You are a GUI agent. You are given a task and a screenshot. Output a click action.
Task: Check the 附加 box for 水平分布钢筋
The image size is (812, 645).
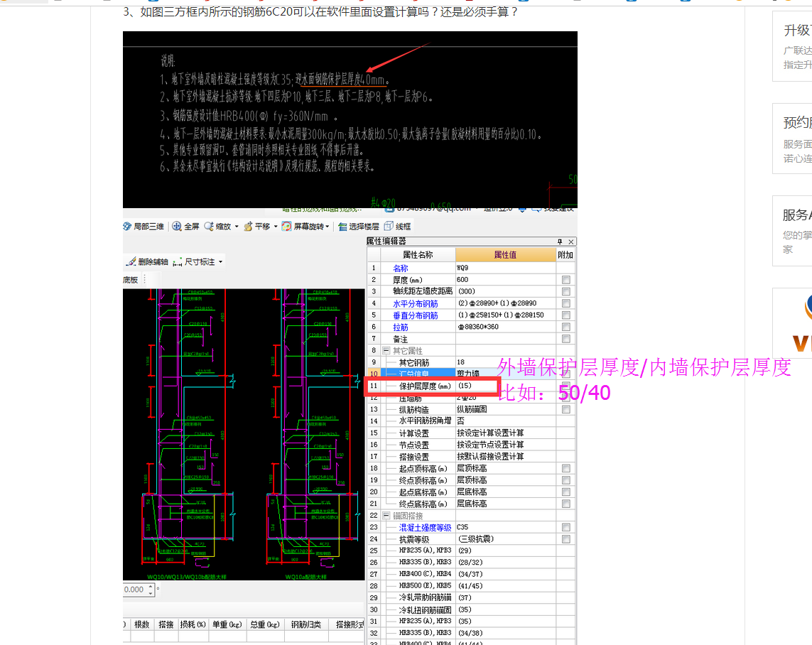[x=566, y=303]
